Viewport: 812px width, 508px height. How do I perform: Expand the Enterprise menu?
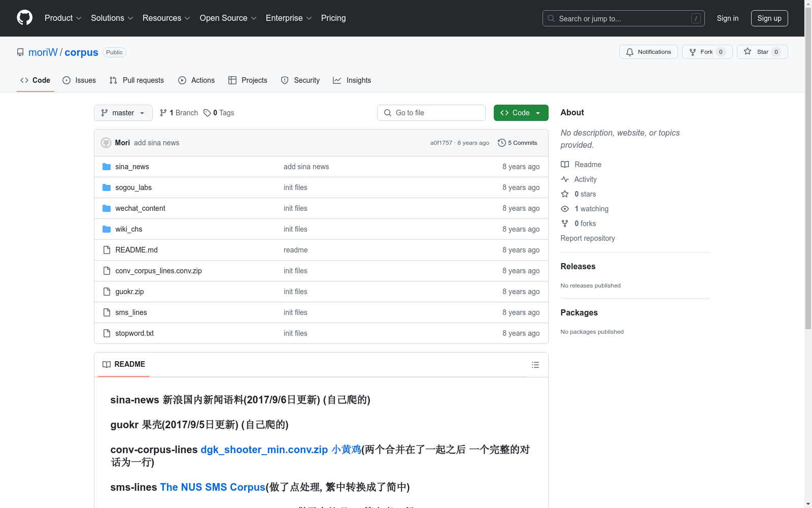(x=289, y=18)
